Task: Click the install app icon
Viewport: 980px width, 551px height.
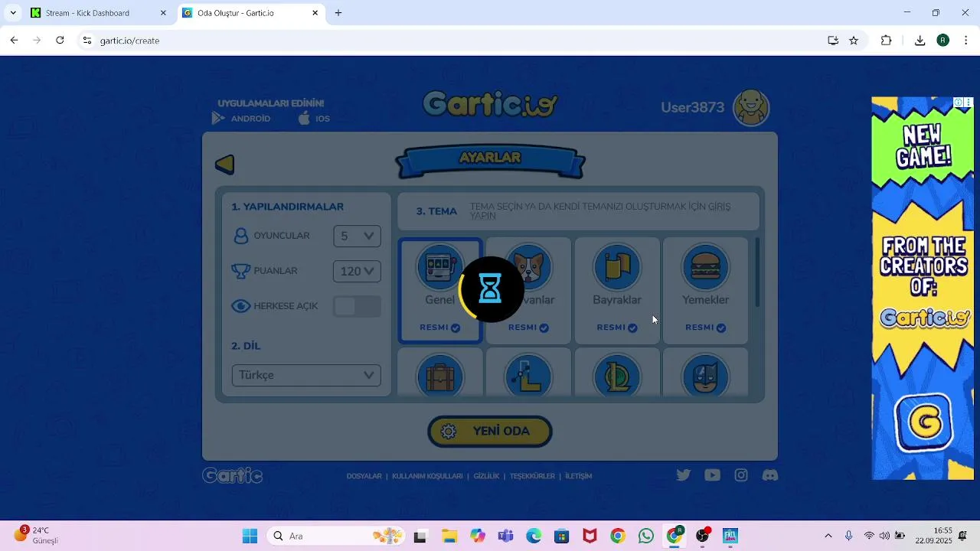Action: (x=833, y=41)
